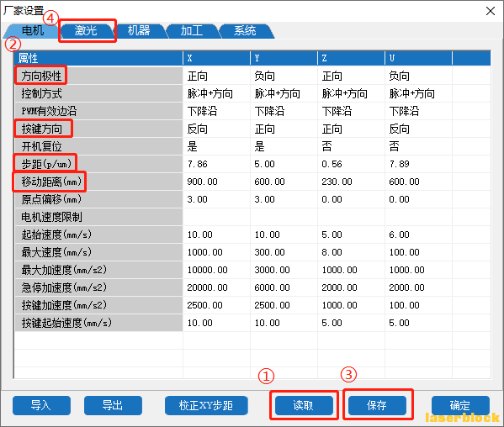This screenshot has height=427, width=504.
Task: Open the 激光 tab
Action: pos(86,31)
